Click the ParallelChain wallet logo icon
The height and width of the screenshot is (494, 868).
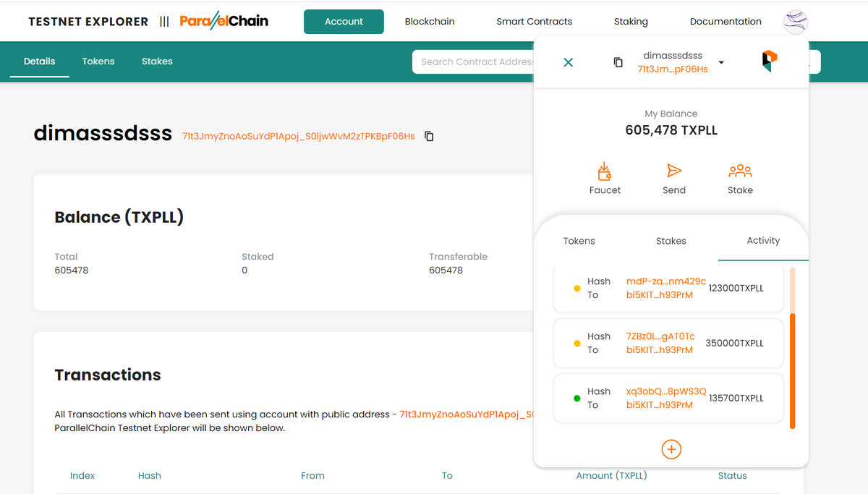point(769,61)
